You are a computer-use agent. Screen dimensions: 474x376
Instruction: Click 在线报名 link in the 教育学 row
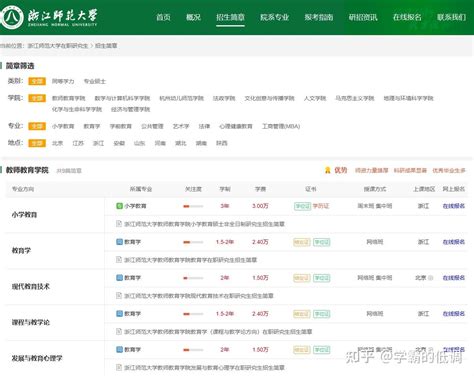tap(454, 242)
